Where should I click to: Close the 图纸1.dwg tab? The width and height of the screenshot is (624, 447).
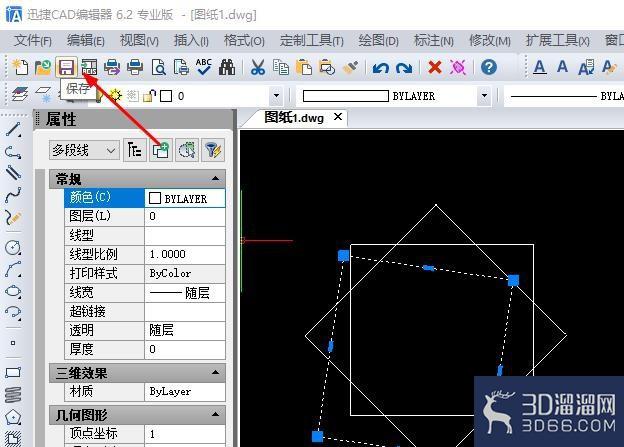pos(338,117)
